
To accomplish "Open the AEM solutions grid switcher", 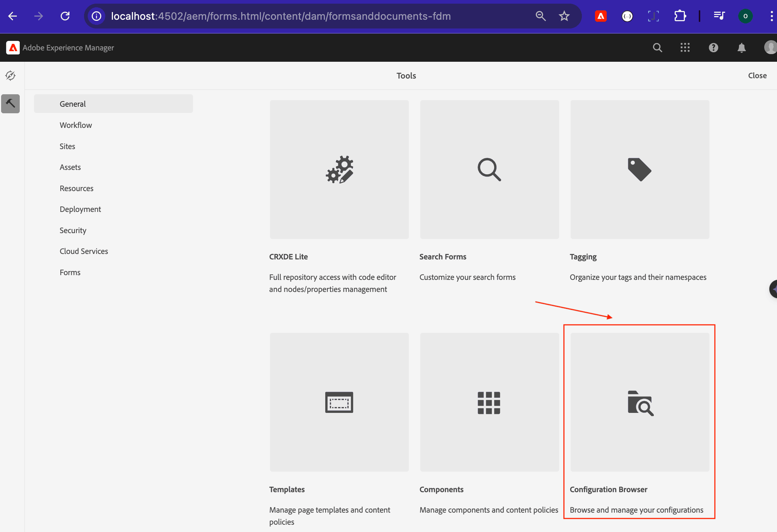I will tap(685, 47).
